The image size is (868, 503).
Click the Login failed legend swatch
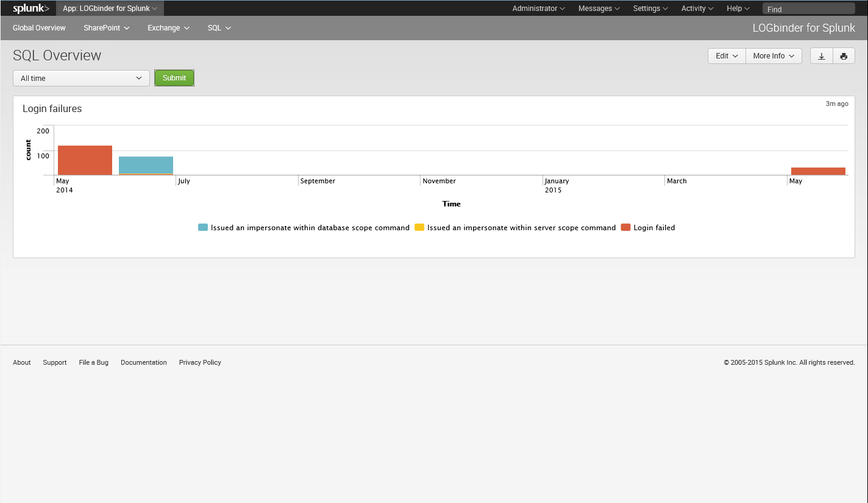point(625,228)
